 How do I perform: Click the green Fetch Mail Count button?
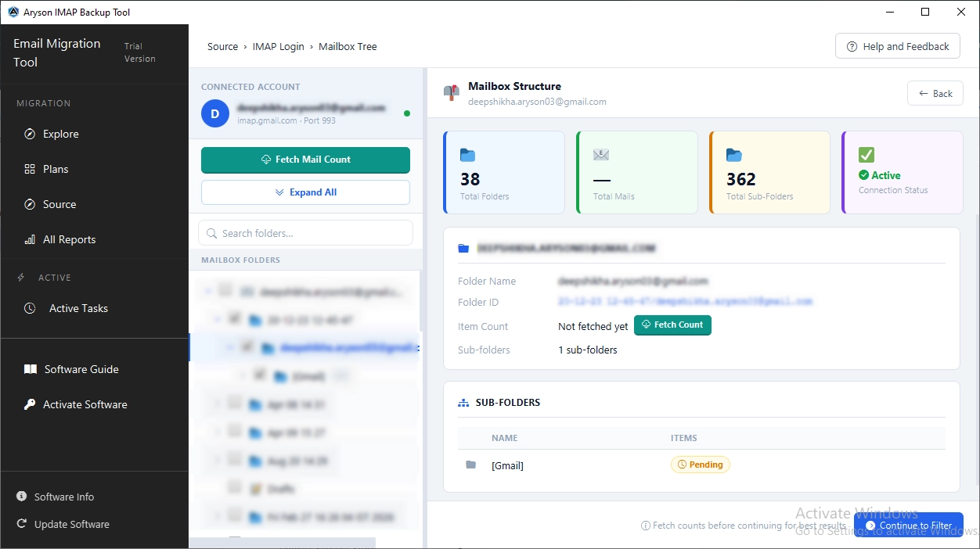click(x=305, y=160)
